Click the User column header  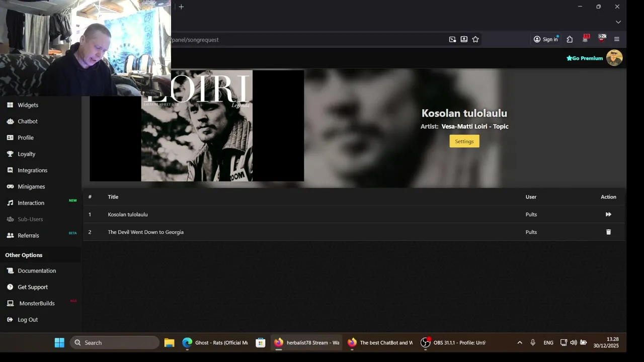(531, 197)
